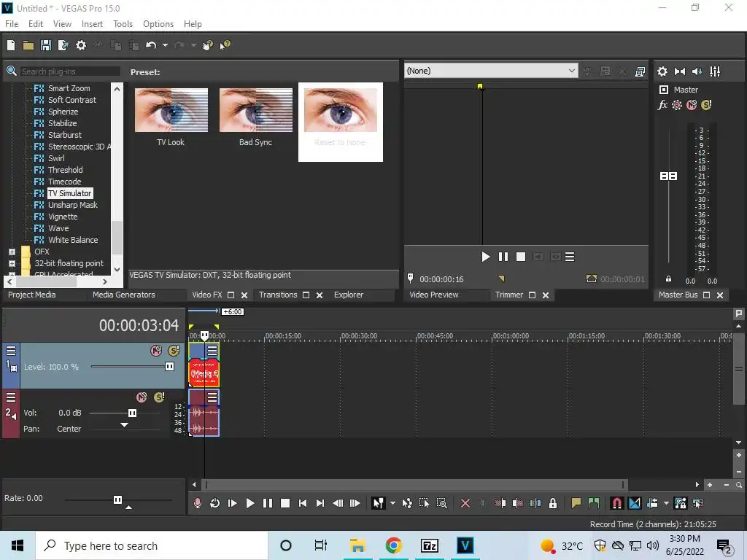Click the Lock event padlock icon
The height and width of the screenshot is (560, 747).
click(x=553, y=503)
